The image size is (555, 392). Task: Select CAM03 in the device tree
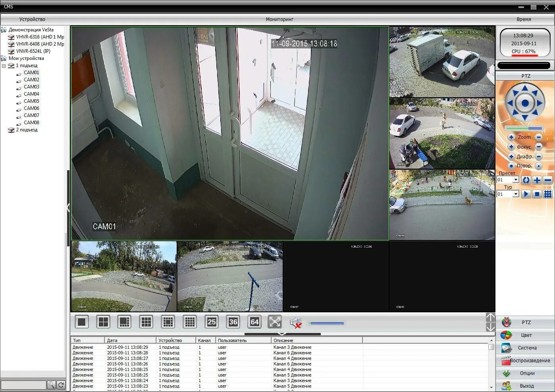(x=31, y=87)
